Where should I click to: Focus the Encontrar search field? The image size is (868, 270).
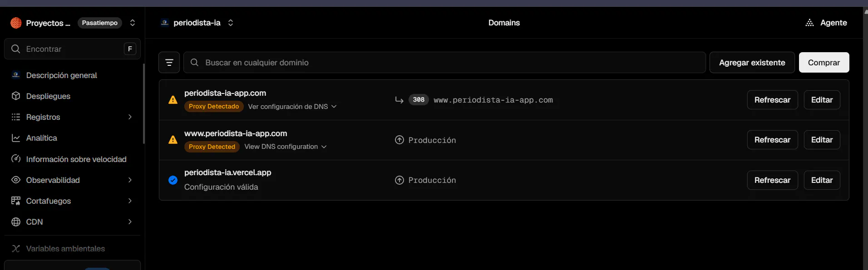[72, 49]
